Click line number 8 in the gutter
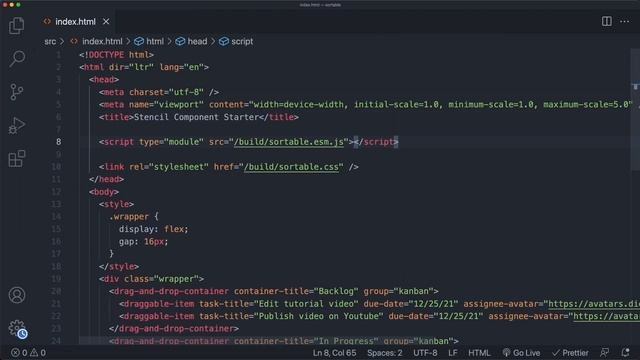This screenshot has width=640, height=360. coord(58,142)
